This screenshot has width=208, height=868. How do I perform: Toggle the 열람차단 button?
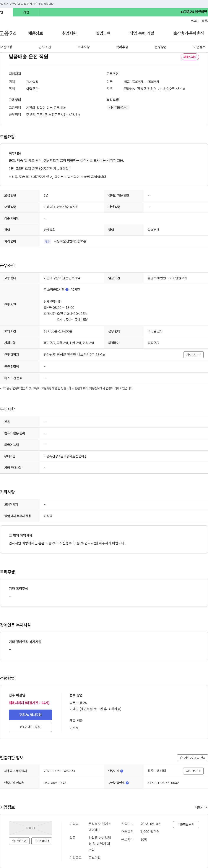41,841
